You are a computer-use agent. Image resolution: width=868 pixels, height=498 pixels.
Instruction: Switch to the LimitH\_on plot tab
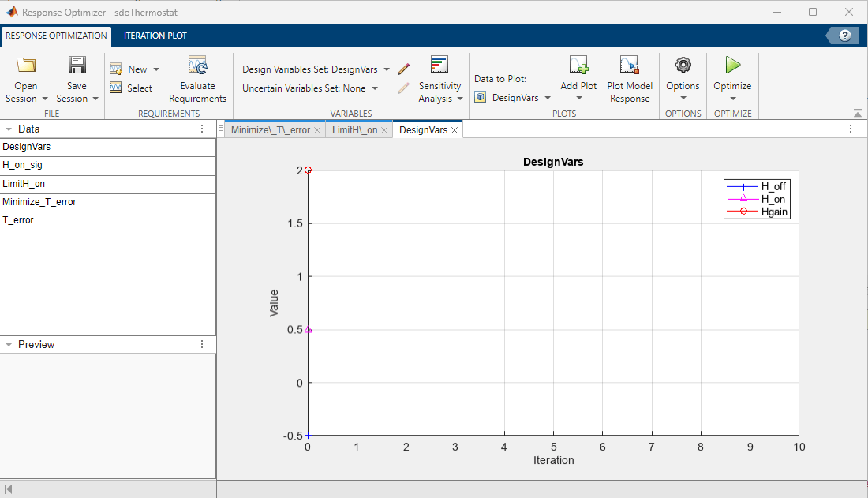[354, 130]
